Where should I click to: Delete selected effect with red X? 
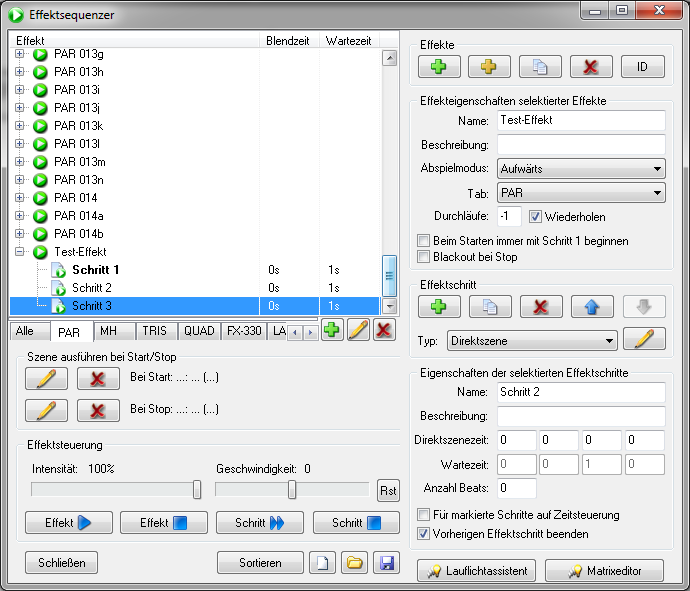pyautogui.click(x=591, y=67)
